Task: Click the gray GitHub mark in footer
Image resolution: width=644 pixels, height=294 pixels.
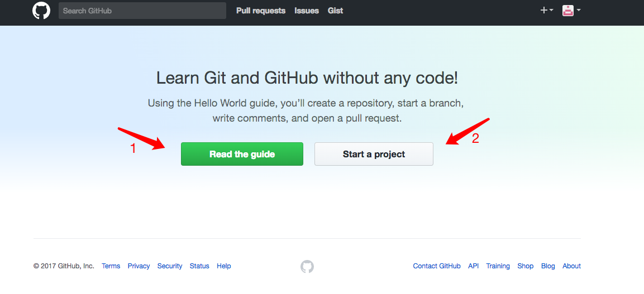Action: pos(307,267)
